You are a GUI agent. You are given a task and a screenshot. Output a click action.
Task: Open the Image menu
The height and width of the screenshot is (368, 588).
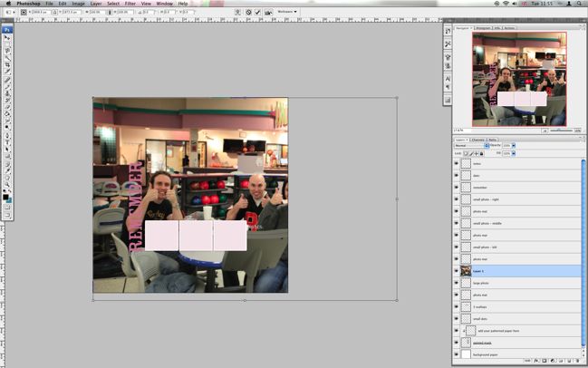[79, 4]
